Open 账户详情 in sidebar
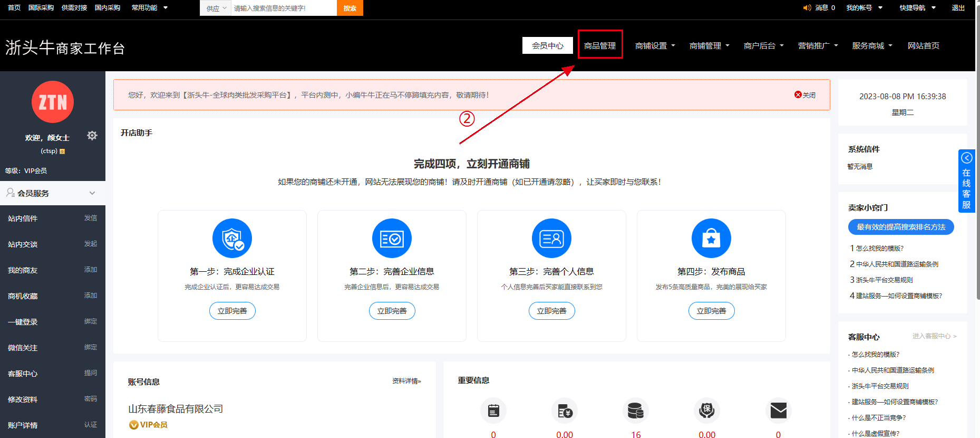Viewport: 980px width, 438px height. [x=23, y=425]
